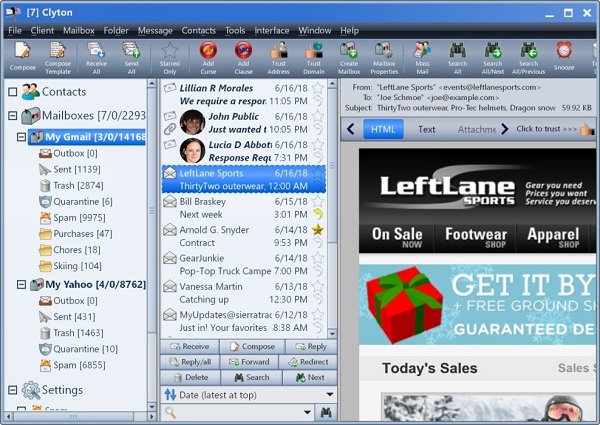Click the Reply/all button
This screenshot has height=425, width=600.
point(190,362)
